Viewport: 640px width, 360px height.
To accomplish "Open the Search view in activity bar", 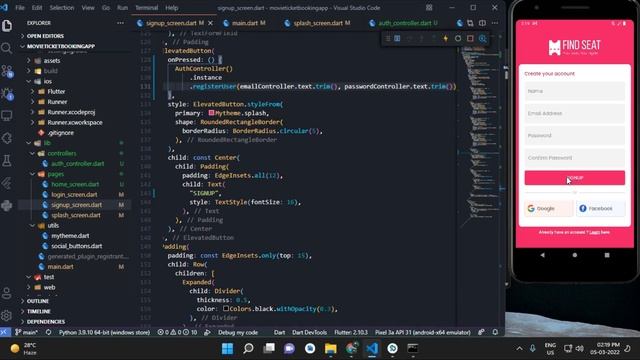I will (x=7, y=49).
